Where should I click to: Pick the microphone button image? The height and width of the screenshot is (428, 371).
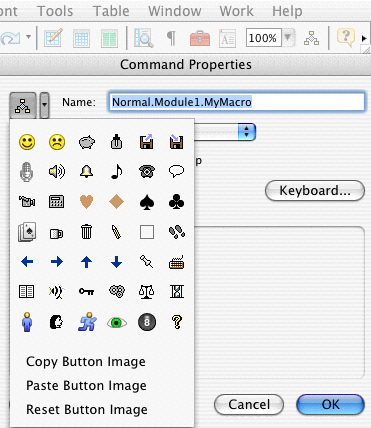point(26,172)
